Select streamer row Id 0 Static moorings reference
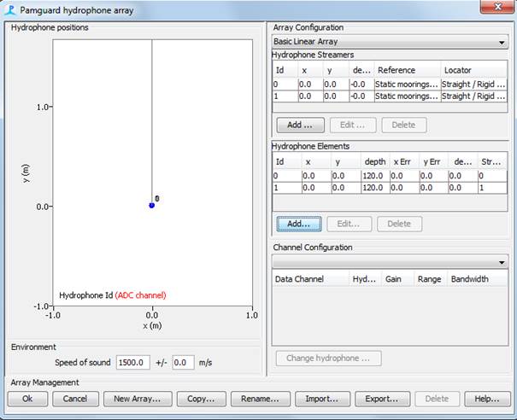The height and width of the screenshot is (420, 517). click(408, 85)
